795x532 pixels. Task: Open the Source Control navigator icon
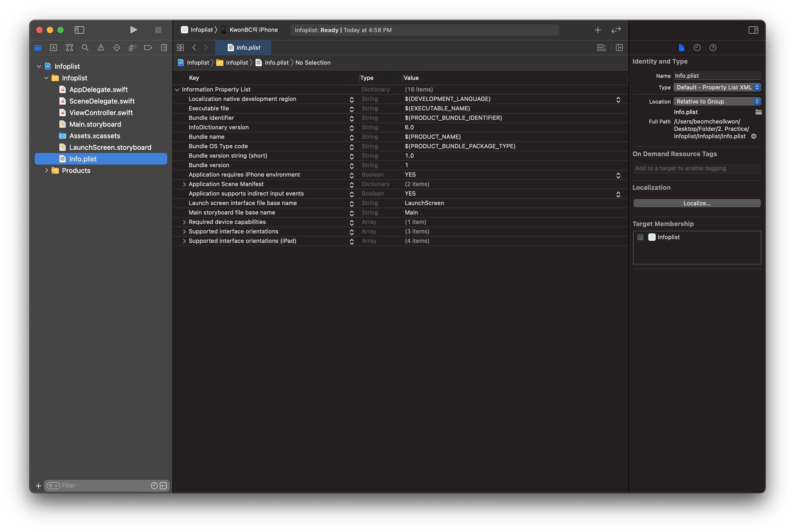pyautogui.click(x=54, y=48)
